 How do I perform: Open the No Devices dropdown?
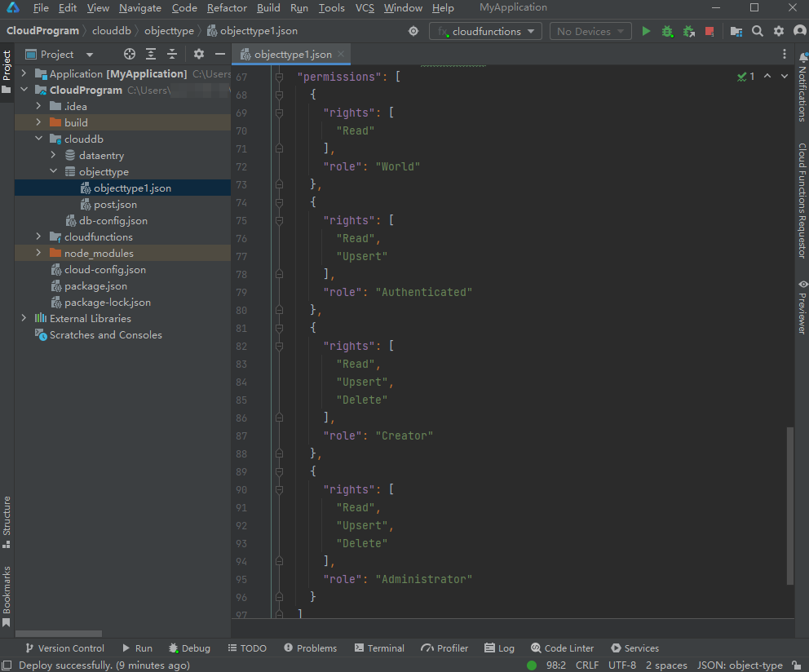(590, 32)
